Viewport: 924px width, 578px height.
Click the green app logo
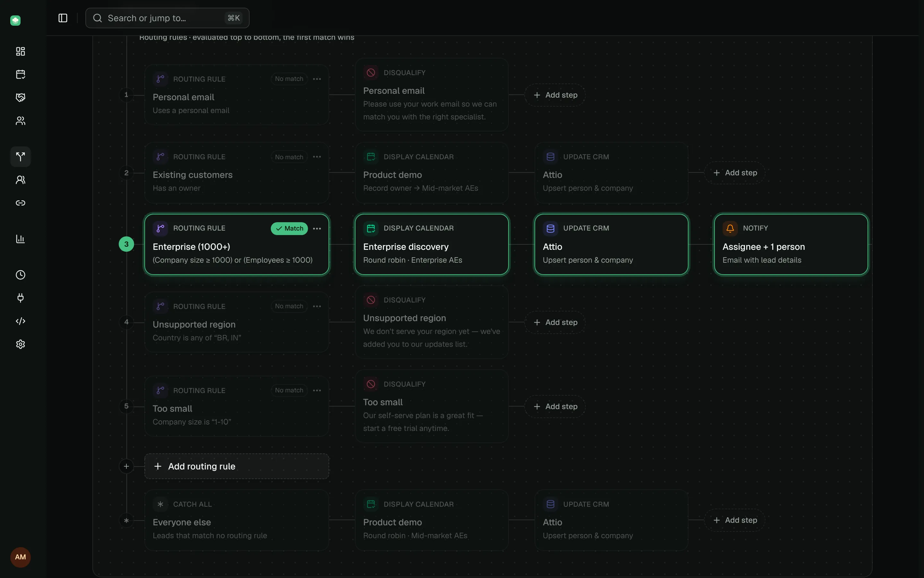click(15, 20)
